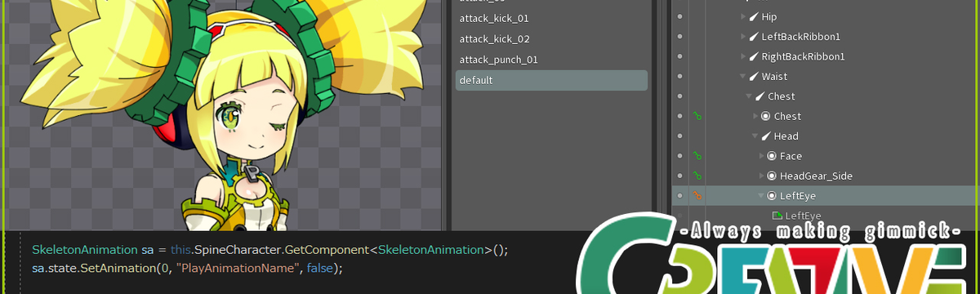Collapse the Head bone node
Screen dimensions: 980x294
[755, 136]
